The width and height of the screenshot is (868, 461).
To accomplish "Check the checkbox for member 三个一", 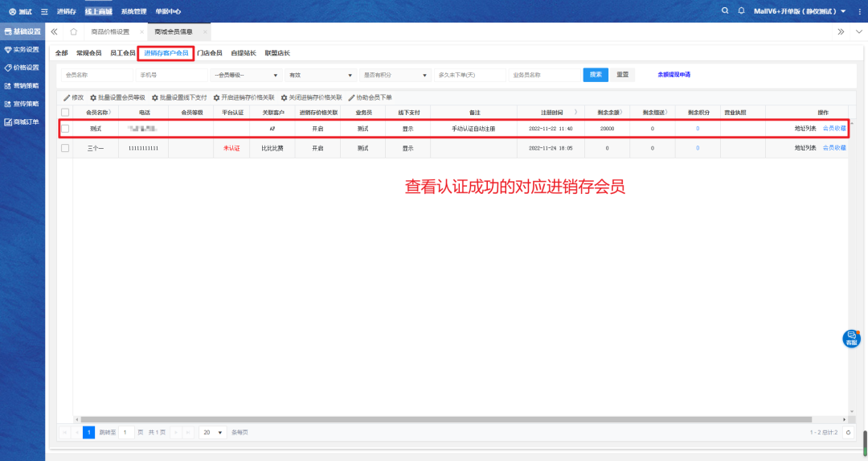I will click(x=65, y=148).
